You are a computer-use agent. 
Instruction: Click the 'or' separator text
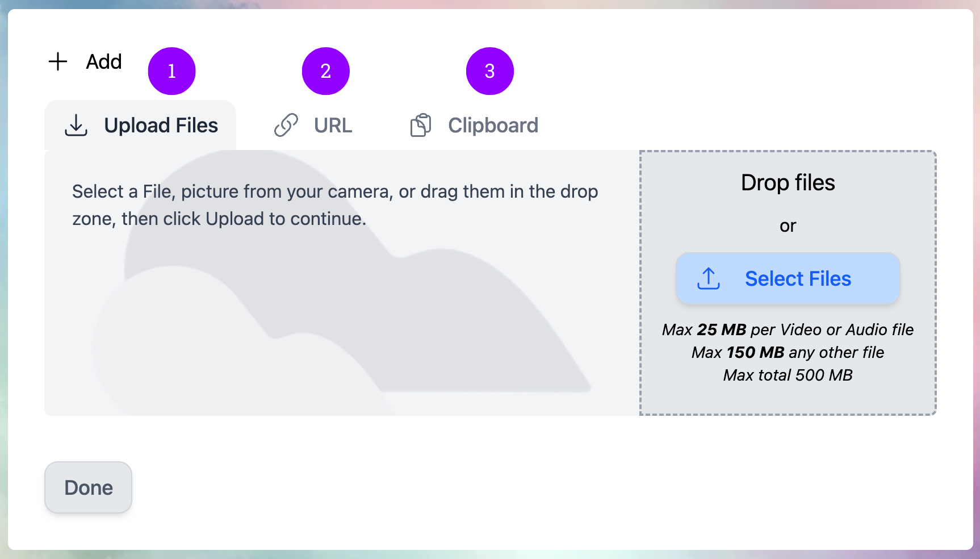[788, 225]
